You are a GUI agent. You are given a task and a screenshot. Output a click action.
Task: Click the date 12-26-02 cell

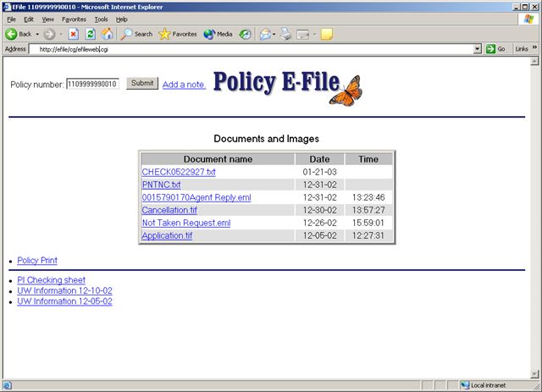pyautogui.click(x=319, y=223)
